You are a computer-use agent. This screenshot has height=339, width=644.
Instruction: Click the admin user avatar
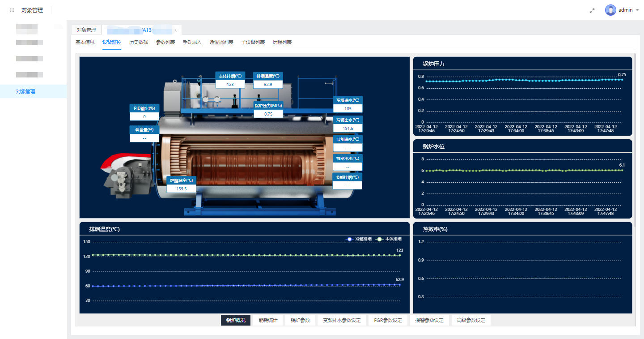[610, 10]
